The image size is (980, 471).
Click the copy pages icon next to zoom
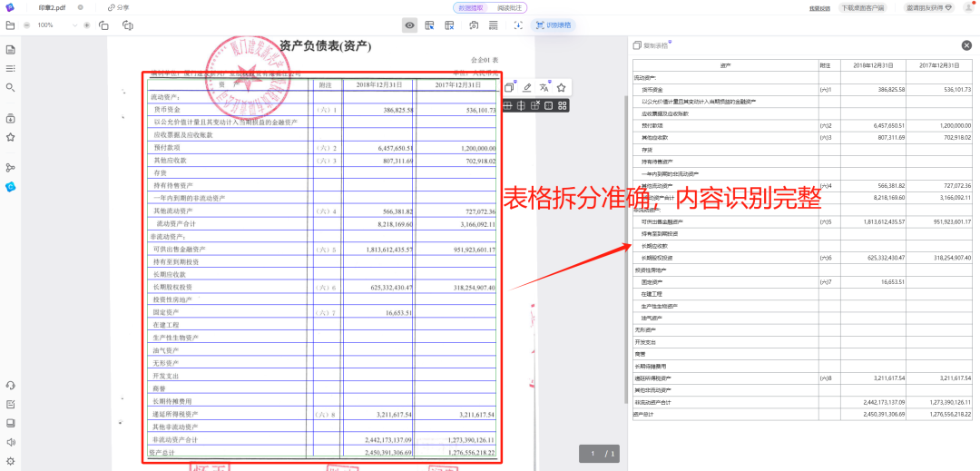[x=103, y=25]
